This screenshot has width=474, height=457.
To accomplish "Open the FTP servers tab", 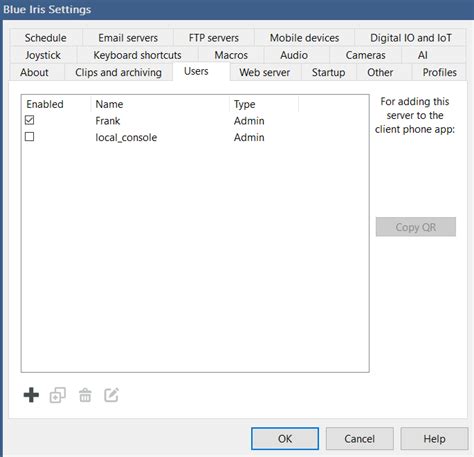I will pos(214,38).
